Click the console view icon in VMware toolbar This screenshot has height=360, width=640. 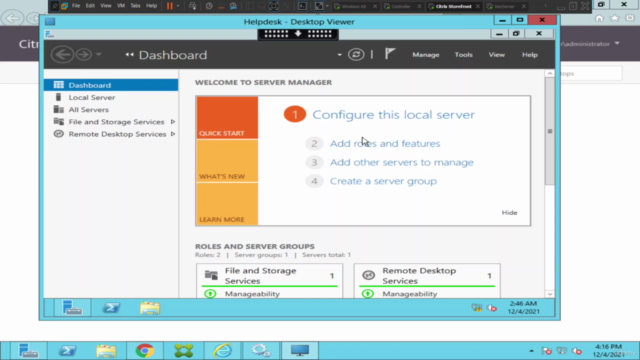coord(302,6)
